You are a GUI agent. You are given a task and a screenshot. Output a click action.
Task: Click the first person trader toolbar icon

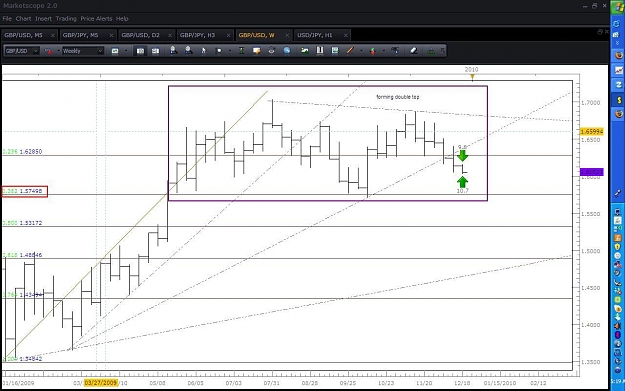tap(173, 51)
